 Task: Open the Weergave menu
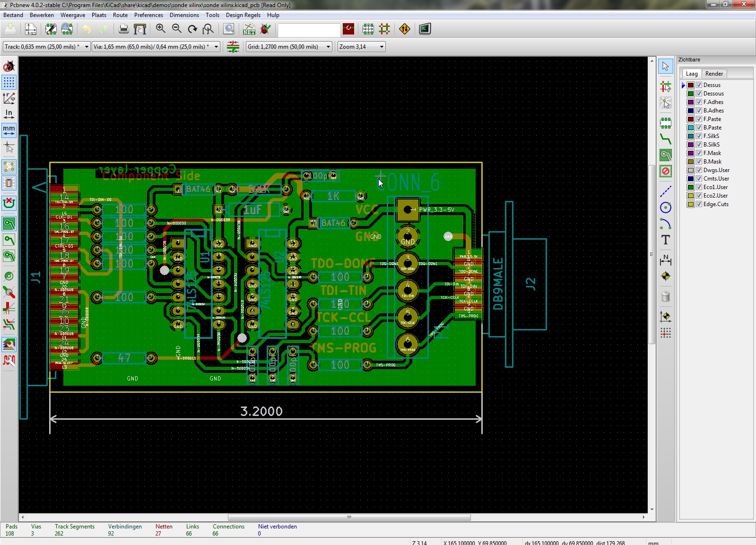point(73,15)
